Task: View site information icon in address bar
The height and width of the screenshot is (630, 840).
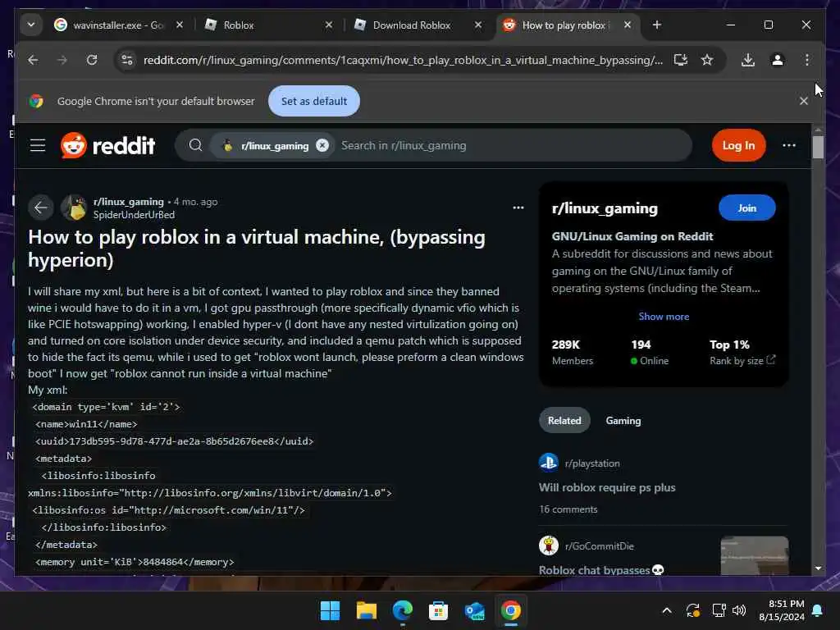Action: pyautogui.click(x=127, y=60)
